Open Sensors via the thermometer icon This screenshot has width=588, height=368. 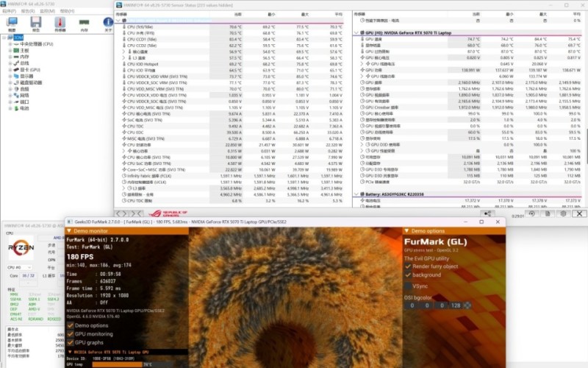[x=60, y=23]
